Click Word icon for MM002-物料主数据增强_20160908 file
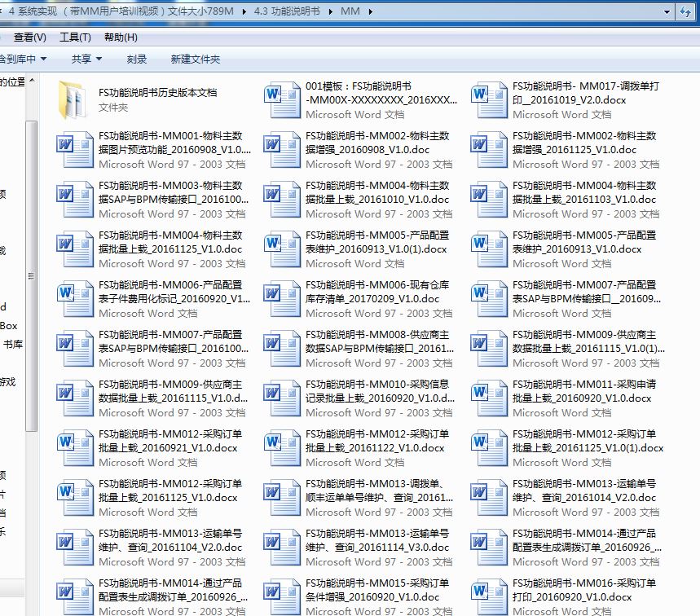The image size is (700, 616). [282, 150]
